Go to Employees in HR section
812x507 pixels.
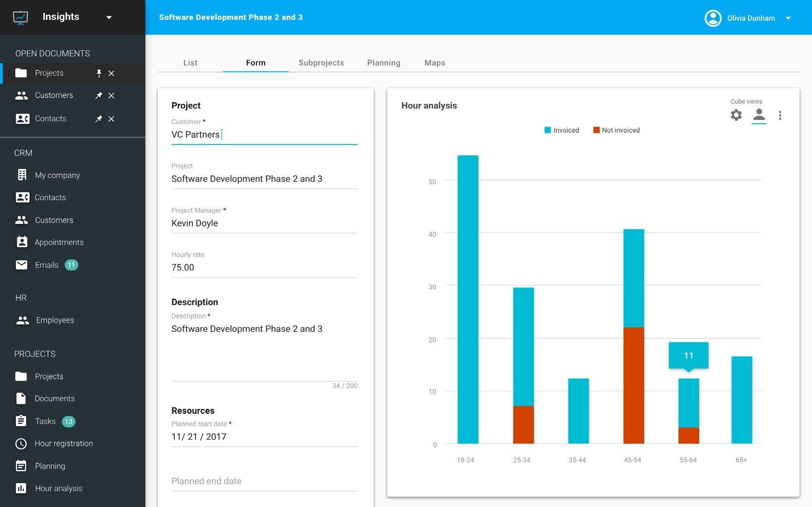54,320
